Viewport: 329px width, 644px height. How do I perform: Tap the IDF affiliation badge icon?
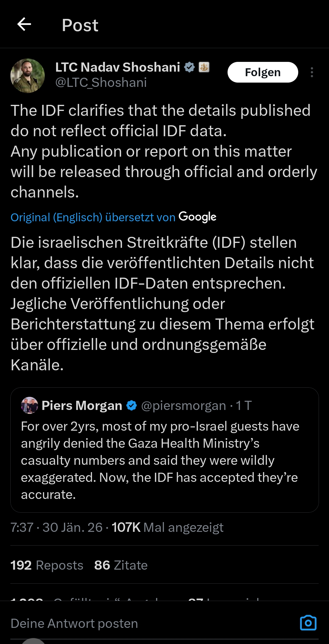(204, 67)
